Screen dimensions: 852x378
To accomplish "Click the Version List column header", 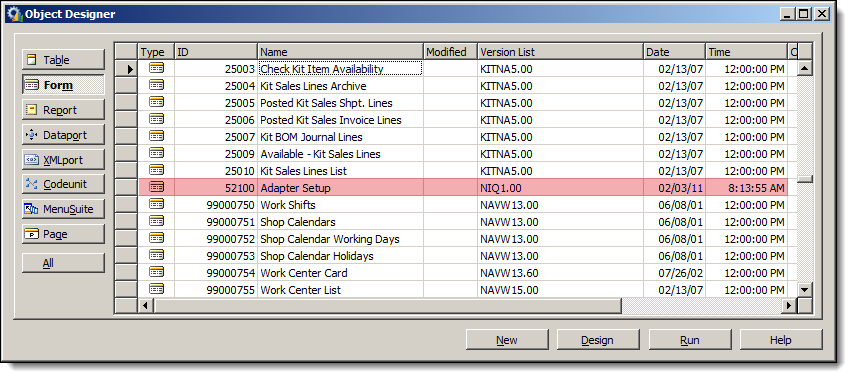I will coord(561,52).
